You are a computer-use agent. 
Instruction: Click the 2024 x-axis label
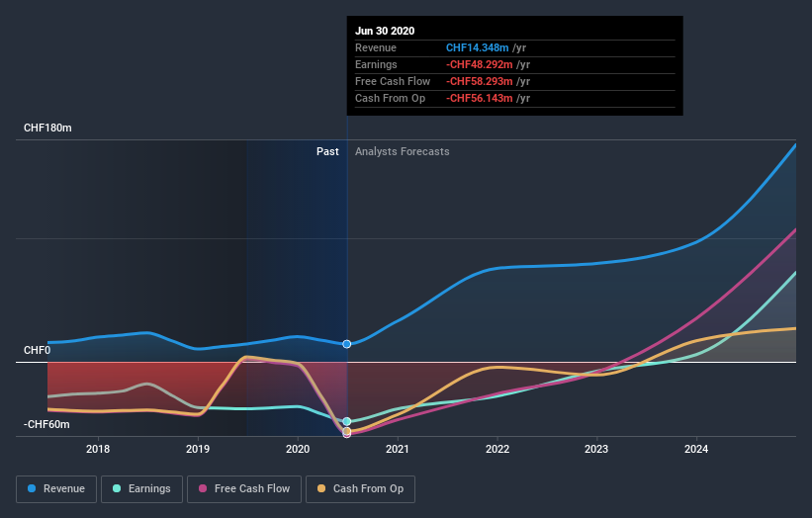(x=696, y=449)
